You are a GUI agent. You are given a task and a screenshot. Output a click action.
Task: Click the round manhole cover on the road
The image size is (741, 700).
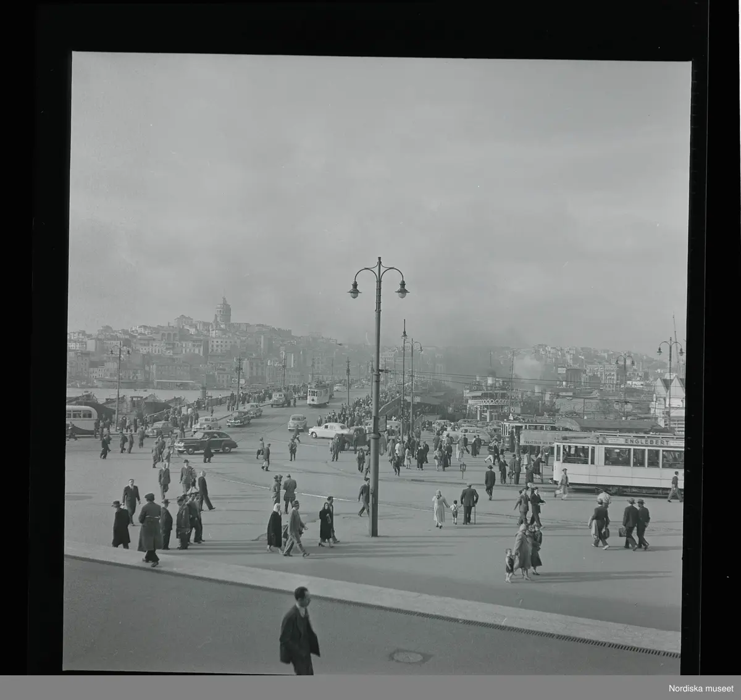408,656
